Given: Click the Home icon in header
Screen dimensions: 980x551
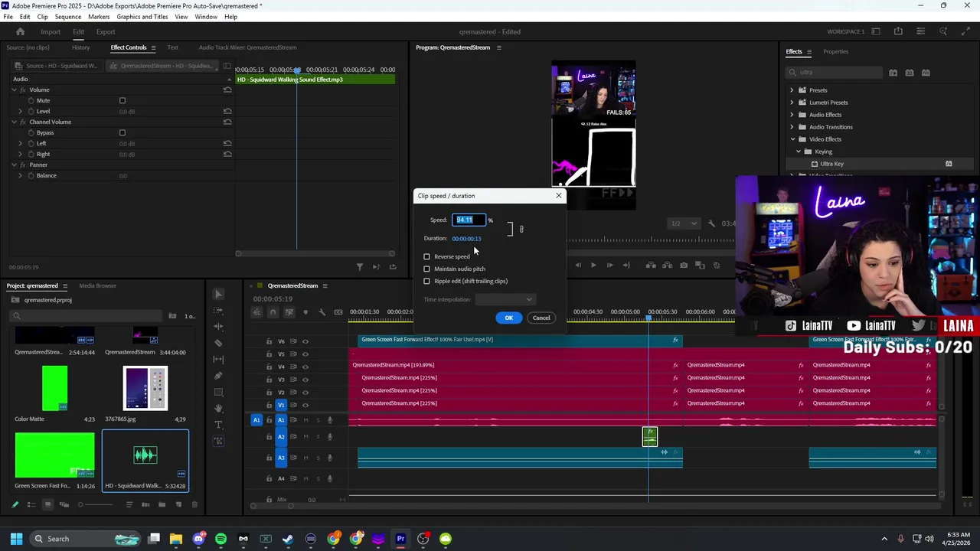Looking at the screenshot, I should point(21,31).
